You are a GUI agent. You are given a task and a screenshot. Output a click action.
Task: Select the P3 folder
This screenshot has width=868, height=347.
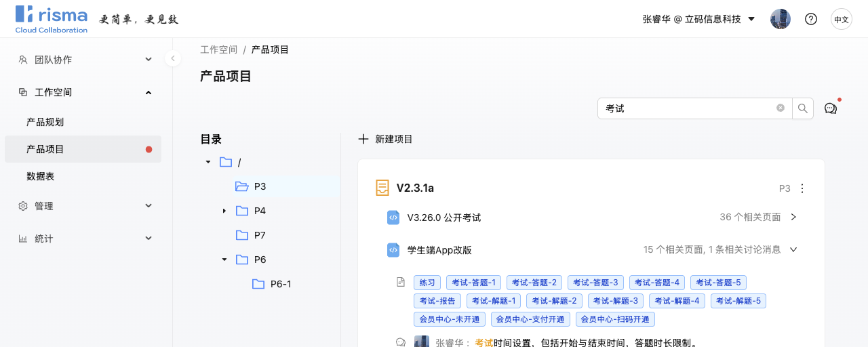(x=251, y=186)
